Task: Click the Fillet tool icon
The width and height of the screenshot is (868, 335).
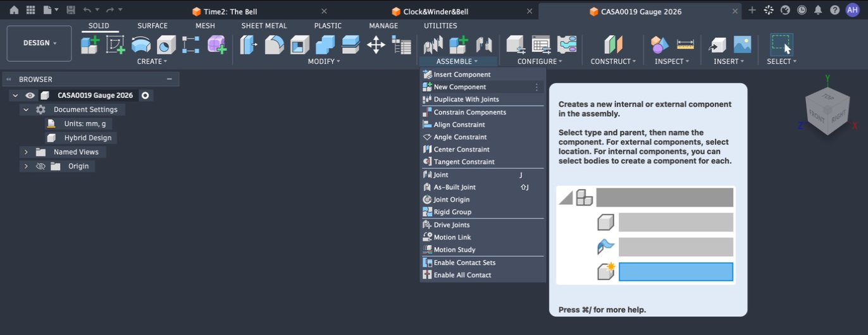Action: [x=274, y=45]
